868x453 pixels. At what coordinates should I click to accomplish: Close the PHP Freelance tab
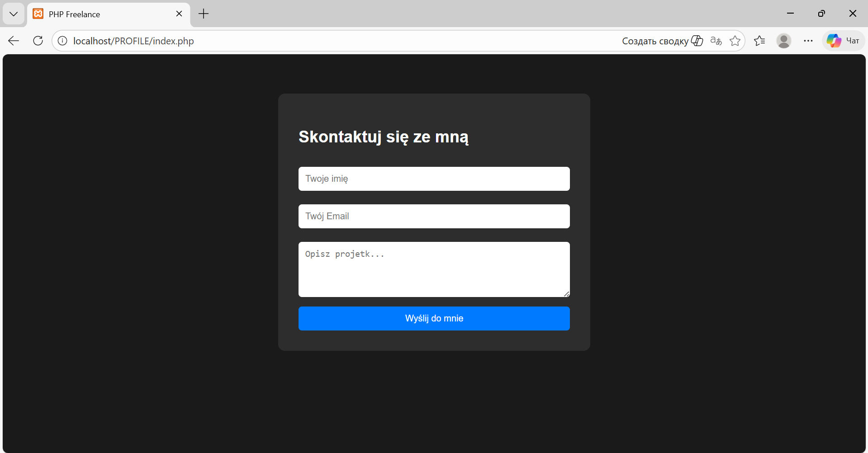pos(179,14)
